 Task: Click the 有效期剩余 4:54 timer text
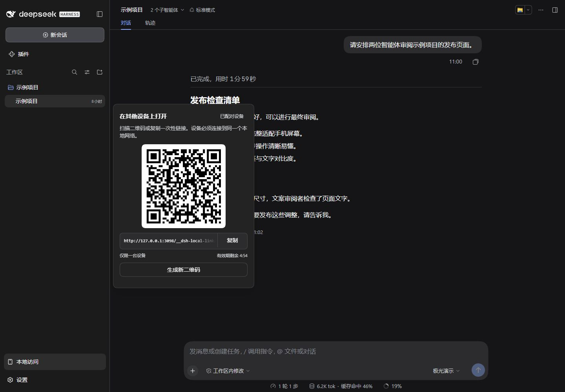click(x=232, y=256)
